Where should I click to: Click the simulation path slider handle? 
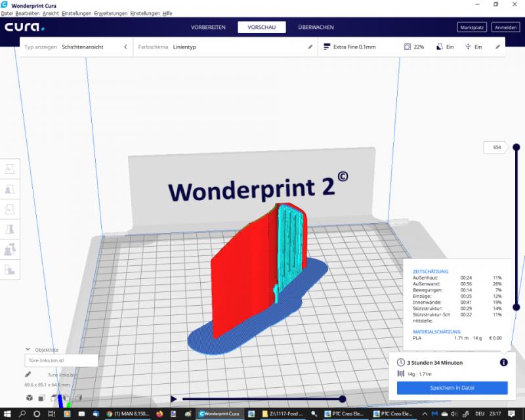coord(342,399)
